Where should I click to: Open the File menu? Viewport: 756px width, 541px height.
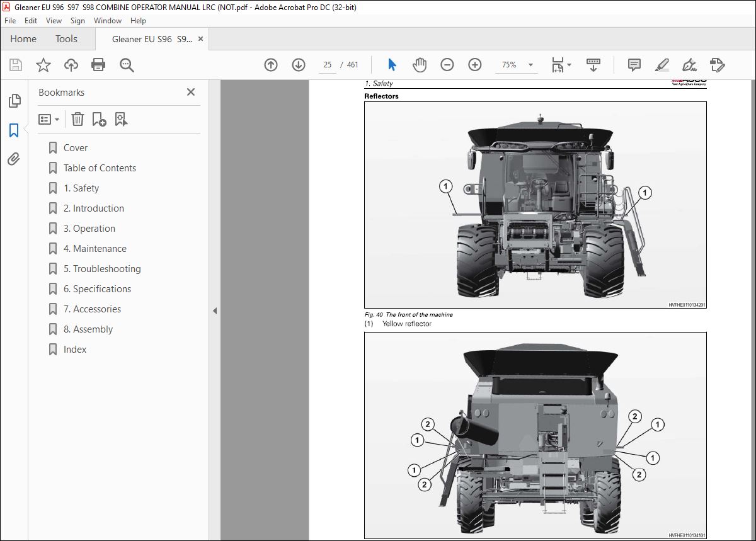10,21
